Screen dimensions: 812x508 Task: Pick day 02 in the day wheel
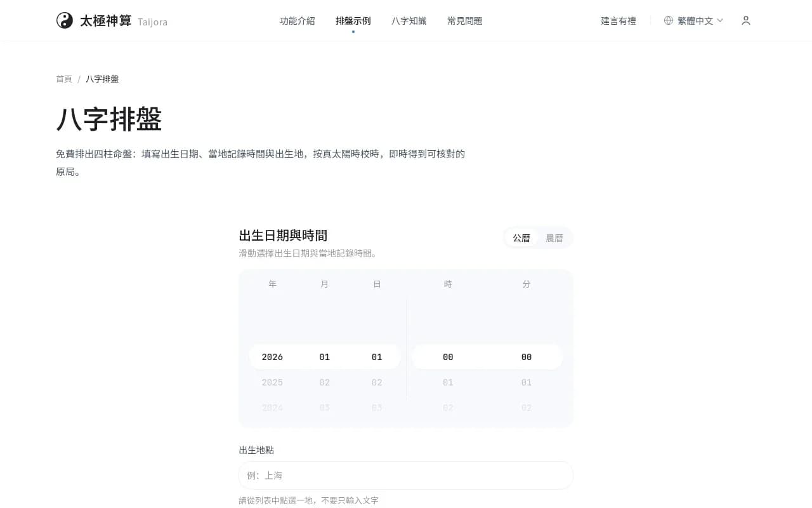click(x=377, y=382)
